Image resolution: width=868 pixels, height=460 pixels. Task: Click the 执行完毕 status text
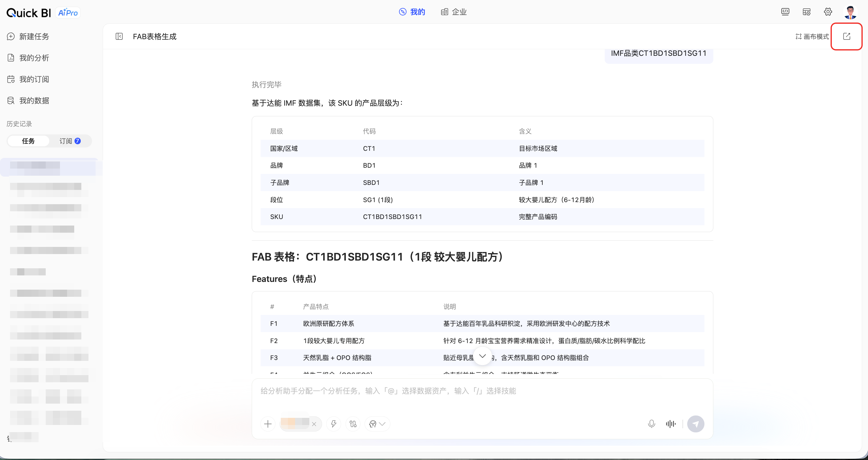coord(267,85)
